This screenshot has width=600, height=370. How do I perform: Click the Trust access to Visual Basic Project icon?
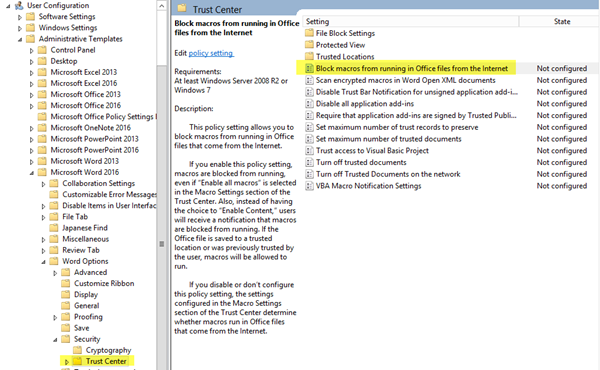pyautogui.click(x=309, y=151)
